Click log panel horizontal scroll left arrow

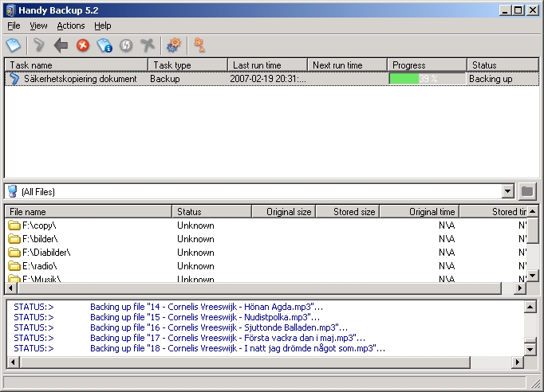point(14,363)
